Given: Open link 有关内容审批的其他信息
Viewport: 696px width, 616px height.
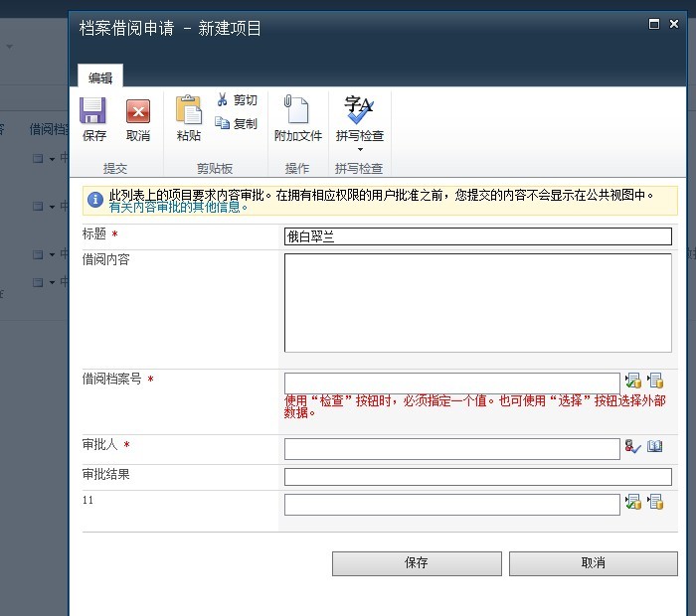Looking at the screenshot, I should (x=178, y=207).
